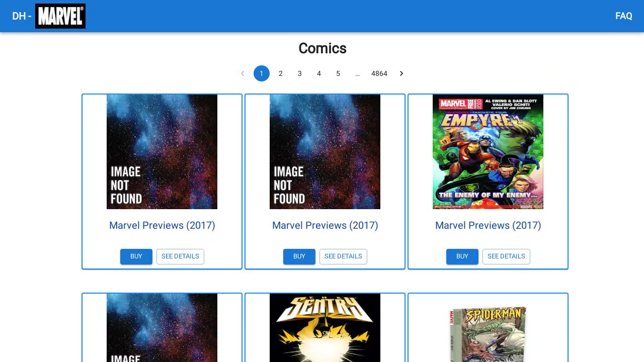
Task: Click the Marvel logo in header
Action: pos(60,16)
